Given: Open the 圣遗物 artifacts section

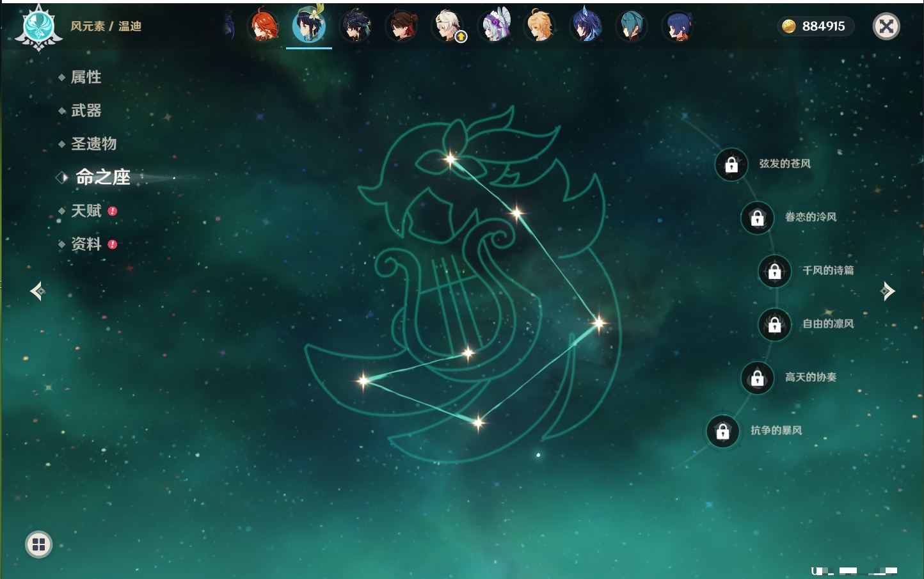Looking at the screenshot, I should tap(93, 144).
